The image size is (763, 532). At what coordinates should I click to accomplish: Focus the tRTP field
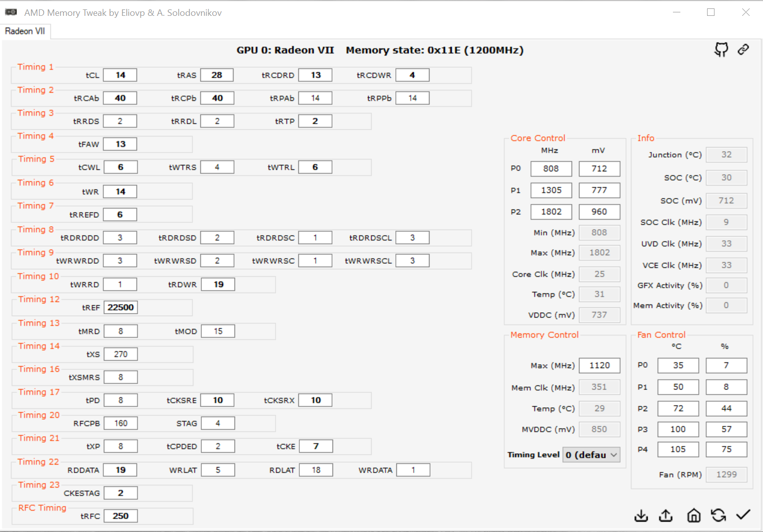315,121
